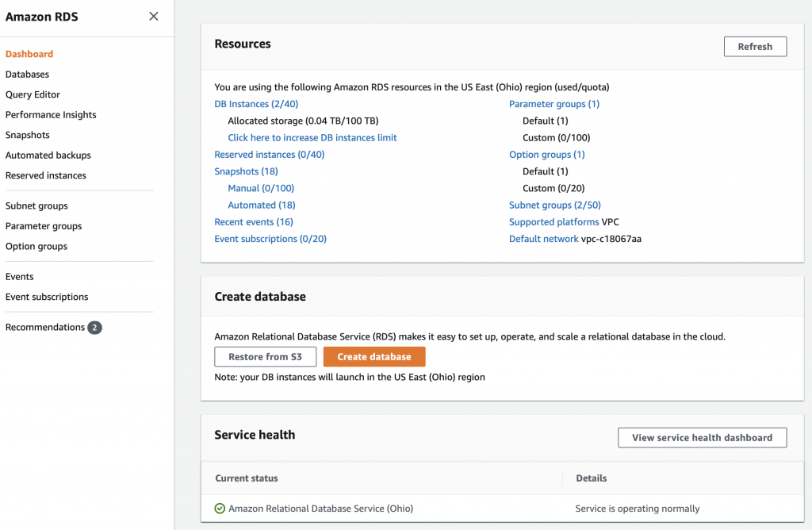
Task: Click Custom (0/100) under Parameter groups
Action: pyautogui.click(x=556, y=137)
